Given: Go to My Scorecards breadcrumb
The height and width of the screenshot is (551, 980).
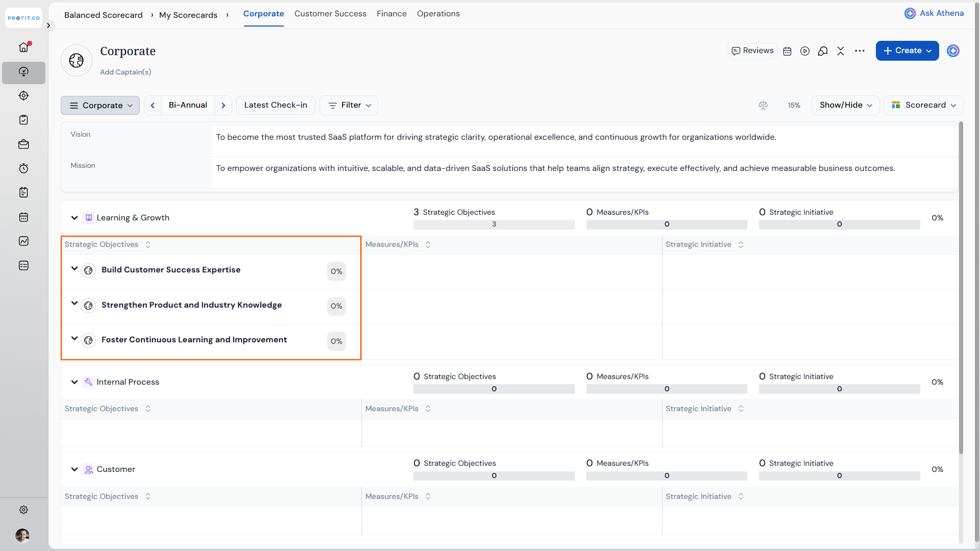Looking at the screenshot, I should pos(188,15).
